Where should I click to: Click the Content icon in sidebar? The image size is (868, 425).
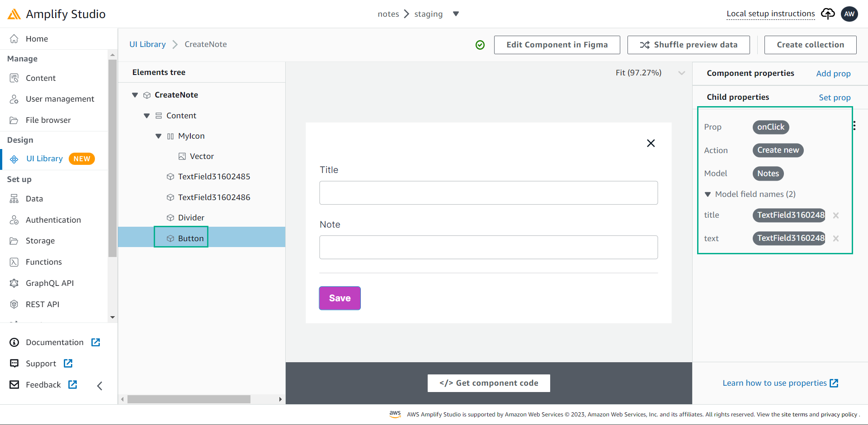[x=14, y=78]
